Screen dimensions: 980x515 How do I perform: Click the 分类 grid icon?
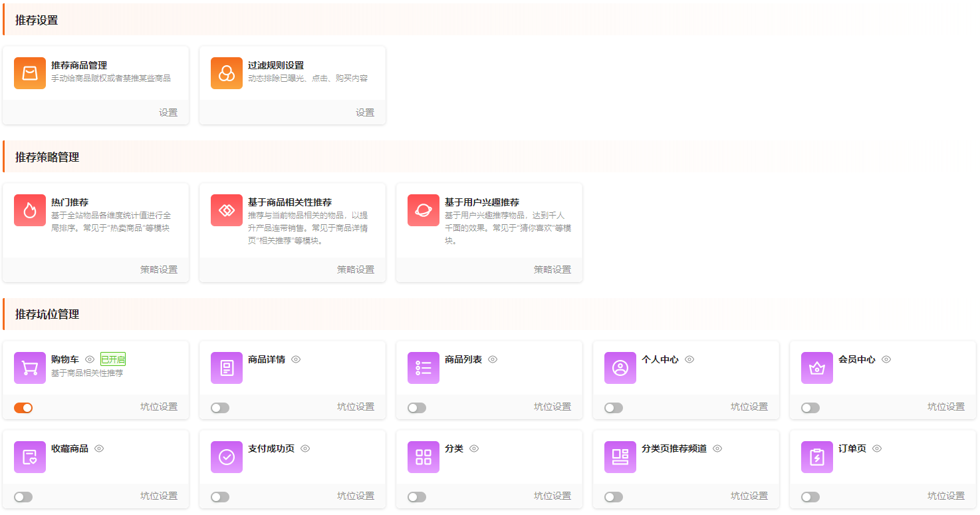[424, 457]
